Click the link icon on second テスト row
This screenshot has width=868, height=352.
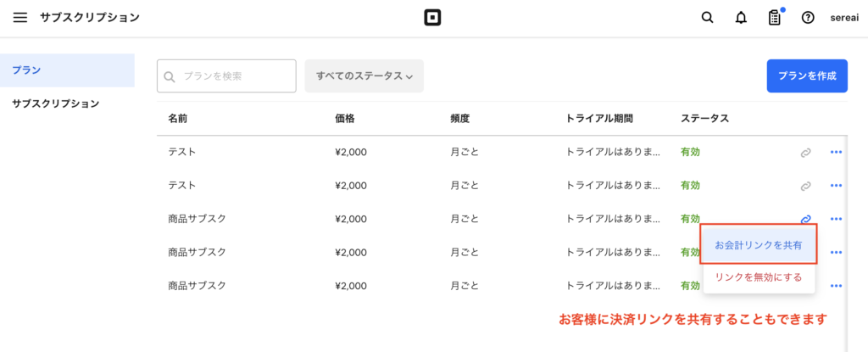click(x=806, y=186)
